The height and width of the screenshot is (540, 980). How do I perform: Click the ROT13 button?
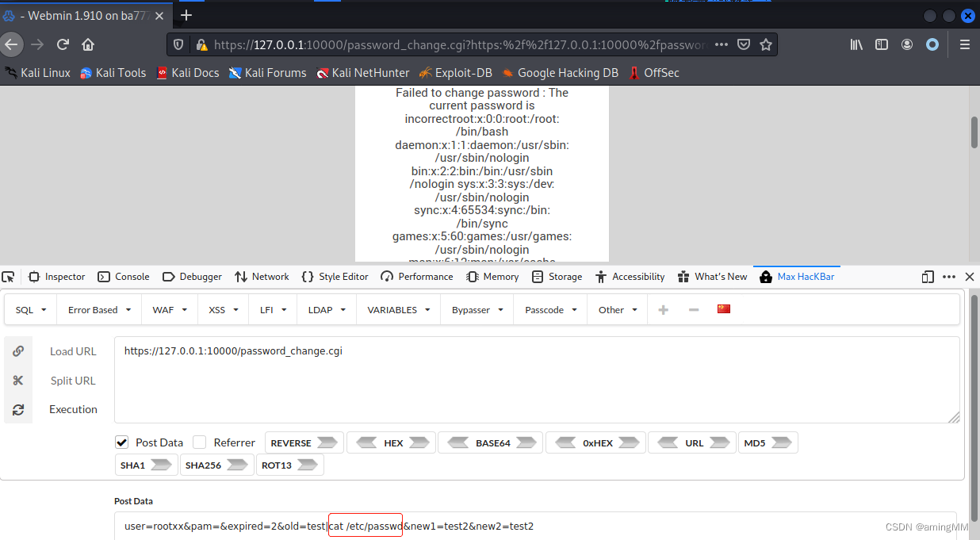click(289, 465)
